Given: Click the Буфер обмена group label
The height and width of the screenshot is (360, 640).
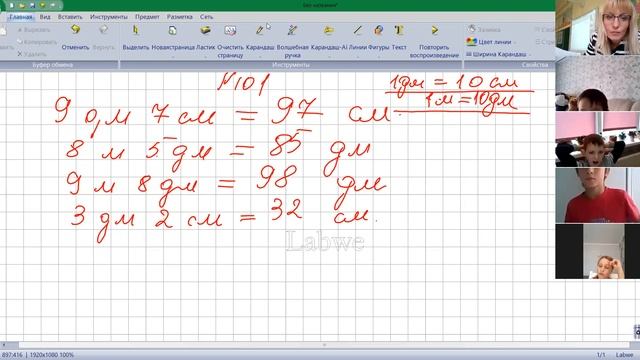Looking at the screenshot, I should tap(53, 65).
